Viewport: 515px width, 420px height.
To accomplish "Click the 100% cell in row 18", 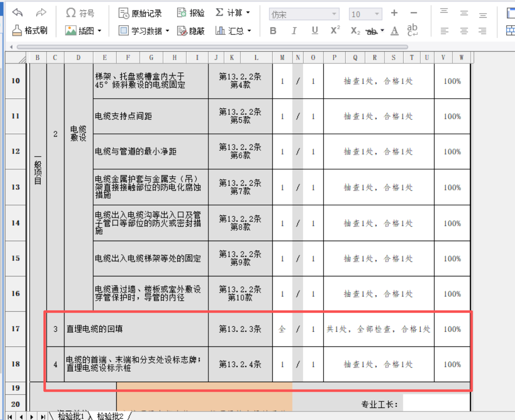I will click(452, 364).
